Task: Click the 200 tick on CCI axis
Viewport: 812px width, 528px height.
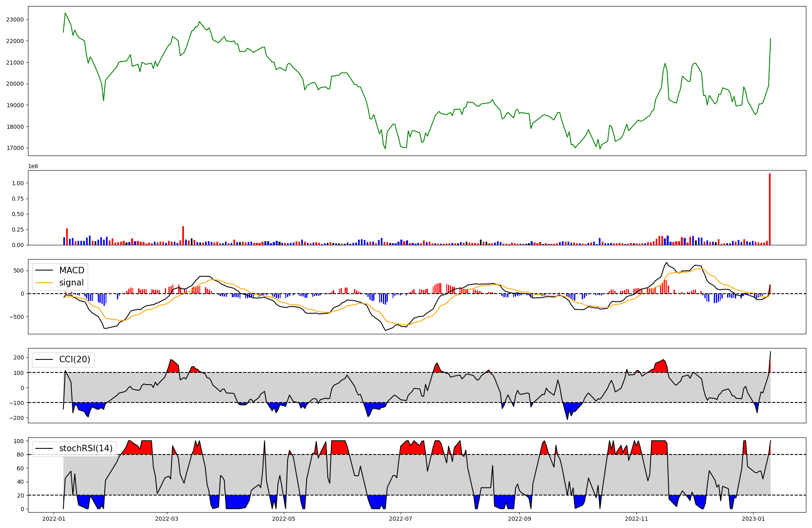Action: [x=19, y=358]
